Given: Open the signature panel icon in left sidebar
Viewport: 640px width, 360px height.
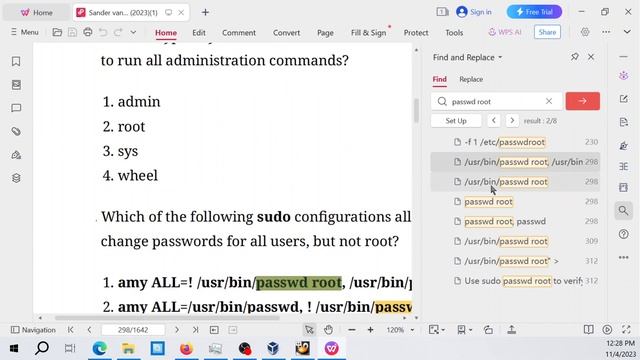Looking at the screenshot, I should coord(16,155).
